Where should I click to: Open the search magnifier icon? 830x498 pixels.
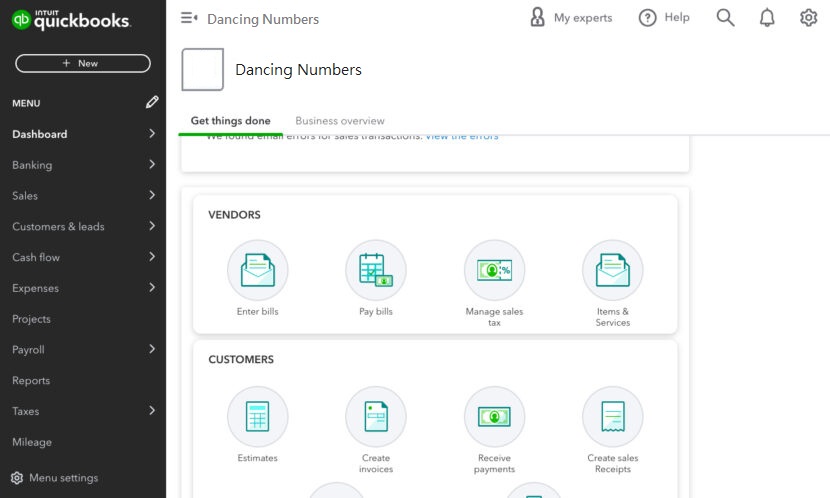point(725,18)
